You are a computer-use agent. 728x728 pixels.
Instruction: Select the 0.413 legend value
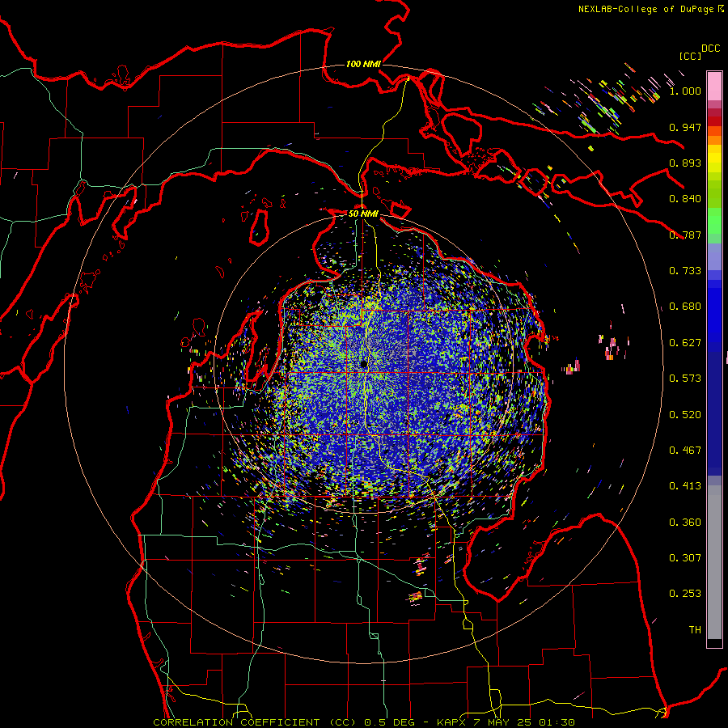tap(685, 486)
